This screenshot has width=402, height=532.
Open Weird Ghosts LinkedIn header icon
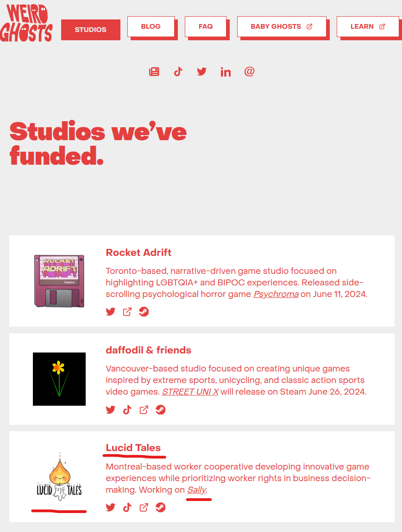point(226,72)
